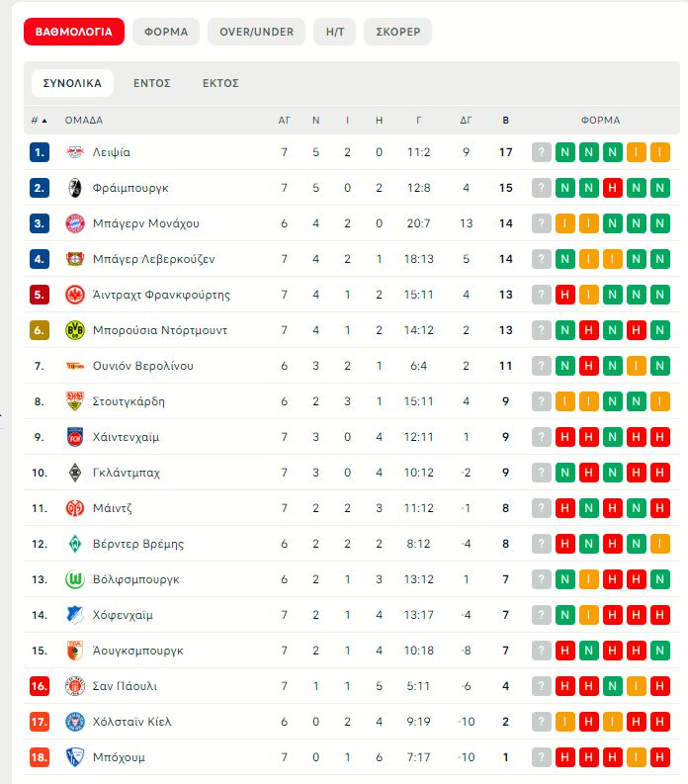Open the Στουτγκάρδη team link
688x784 pixels.
point(129,401)
